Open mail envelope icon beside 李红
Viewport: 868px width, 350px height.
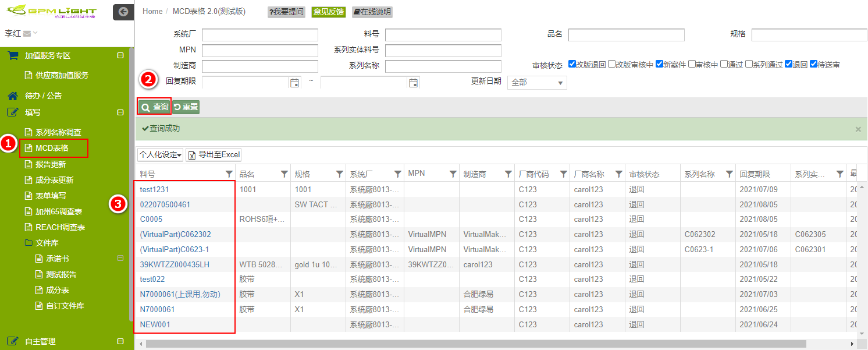tap(27, 34)
